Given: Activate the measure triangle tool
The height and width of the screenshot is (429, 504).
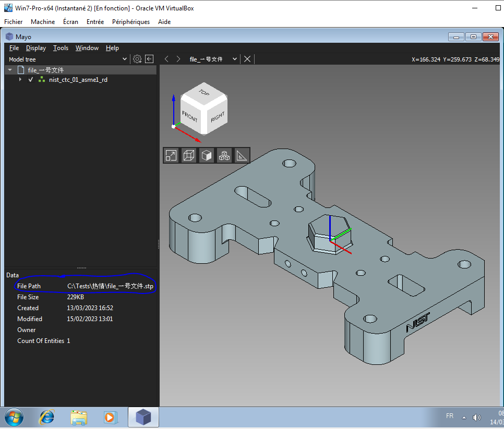Looking at the screenshot, I should (242, 156).
